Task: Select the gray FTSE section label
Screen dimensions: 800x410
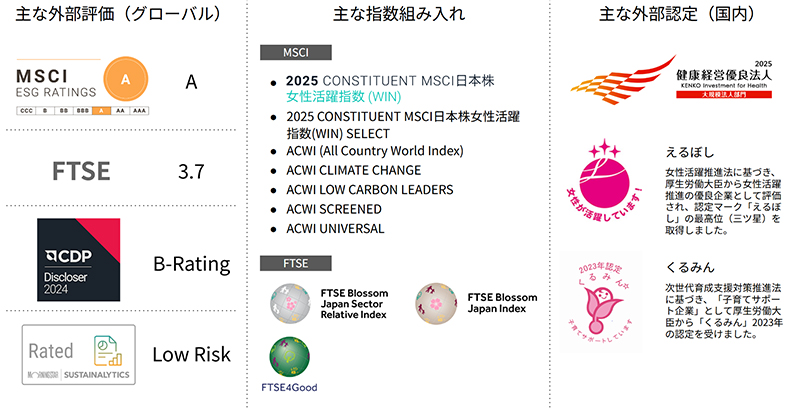Action: [296, 263]
